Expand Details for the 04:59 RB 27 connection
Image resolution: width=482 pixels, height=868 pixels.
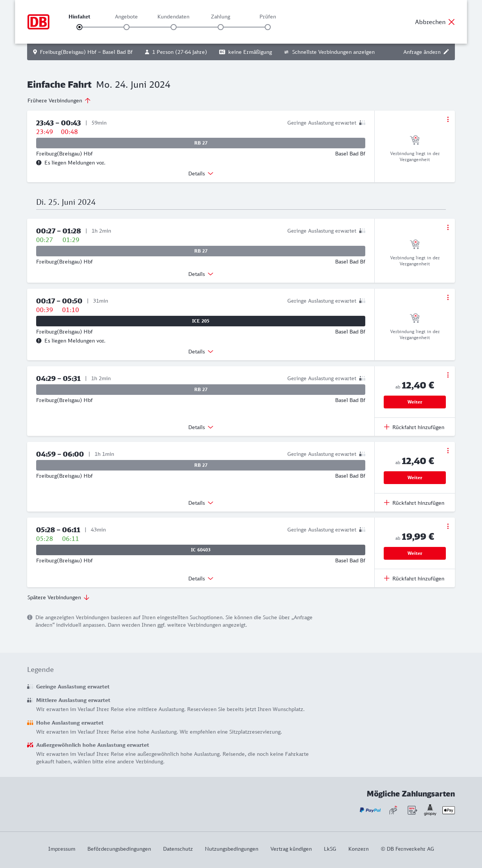tap(201, 503)
